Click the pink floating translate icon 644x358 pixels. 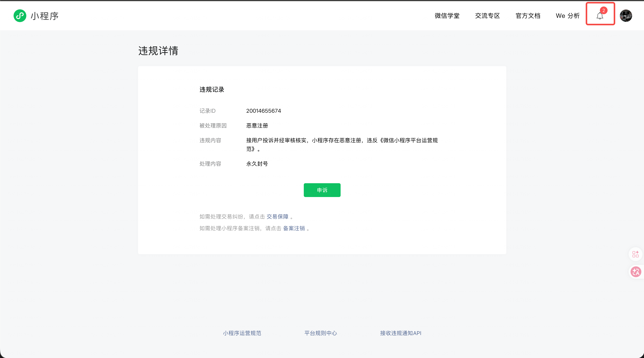tap(636, 272)
